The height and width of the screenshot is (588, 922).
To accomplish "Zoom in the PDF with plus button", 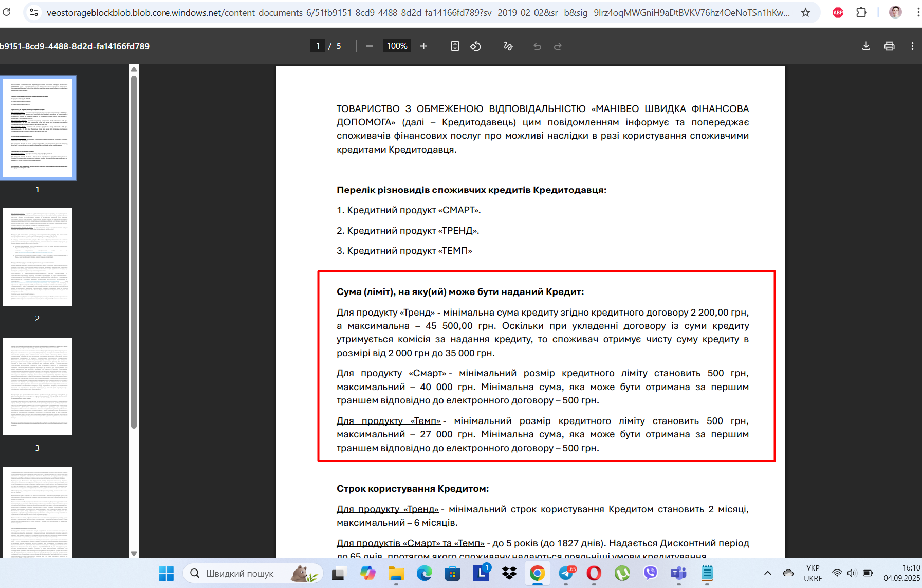I will point(423,46).
